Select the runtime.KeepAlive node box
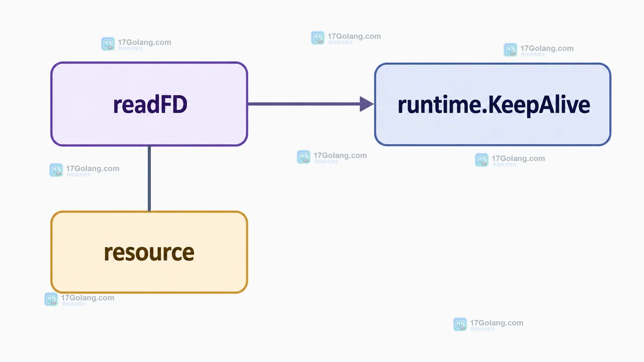 coord(493,105)
